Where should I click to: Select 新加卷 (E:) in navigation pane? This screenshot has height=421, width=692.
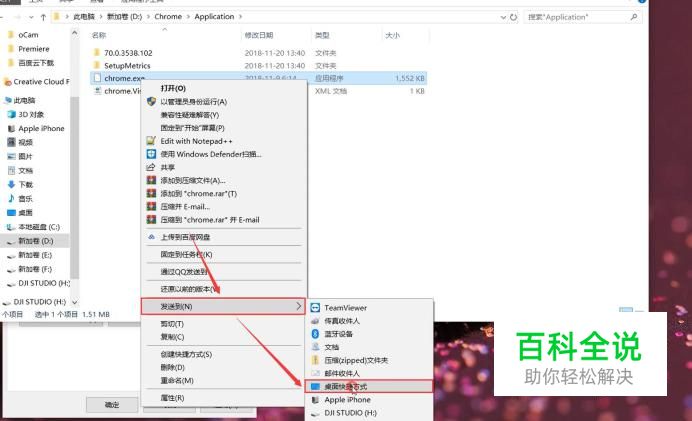(34, 255)
